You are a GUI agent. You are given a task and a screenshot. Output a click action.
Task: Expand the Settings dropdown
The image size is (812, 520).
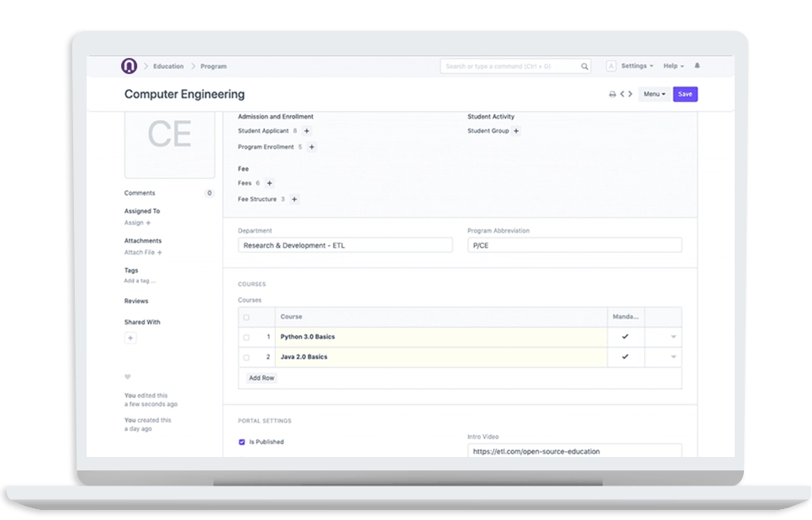637,66
